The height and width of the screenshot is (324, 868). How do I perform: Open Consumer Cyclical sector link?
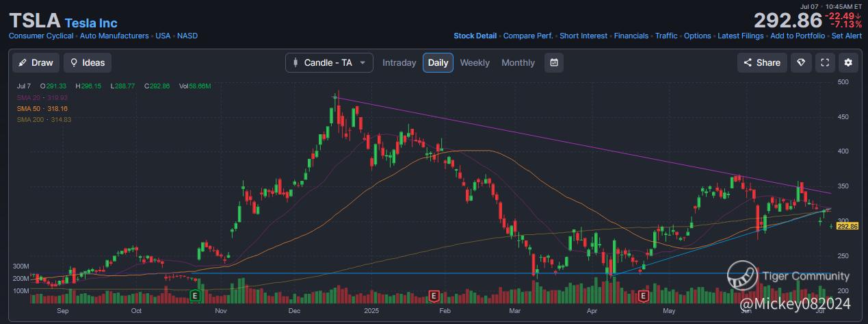click(41, 36)
